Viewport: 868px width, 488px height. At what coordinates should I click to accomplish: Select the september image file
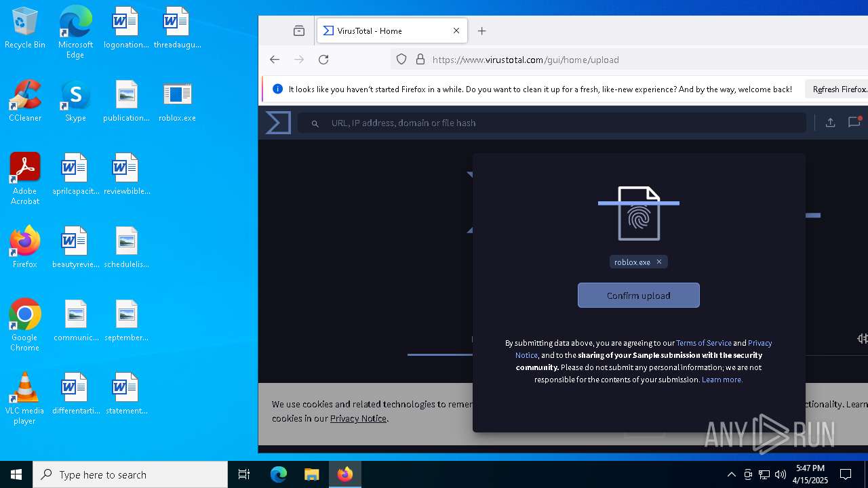click(126, 321)
